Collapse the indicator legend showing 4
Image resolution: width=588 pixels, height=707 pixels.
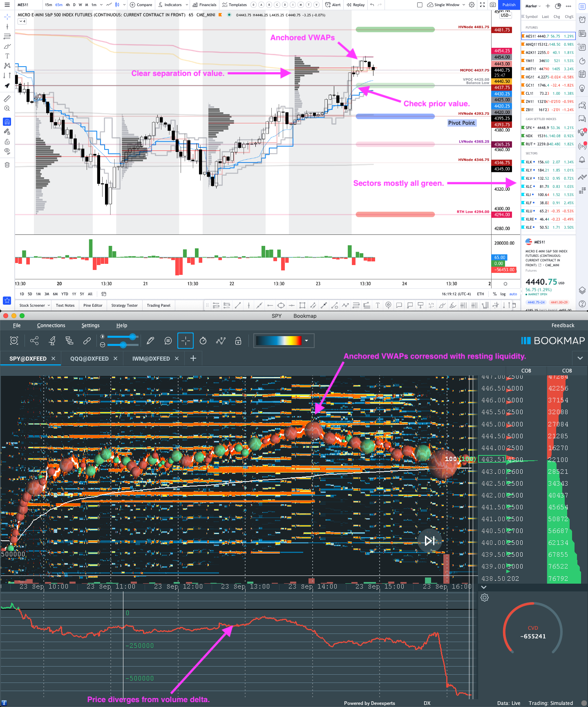[x=22, y=21]
